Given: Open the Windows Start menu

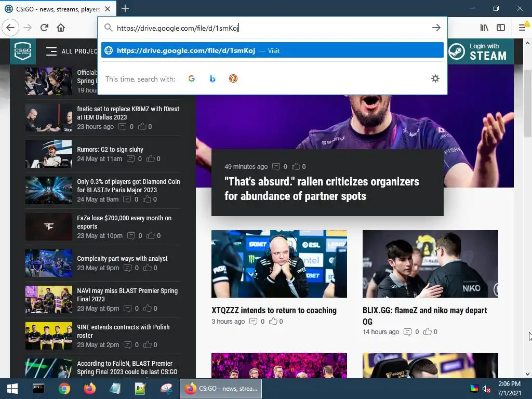Looking at the screenshot, I should (12, 389).
